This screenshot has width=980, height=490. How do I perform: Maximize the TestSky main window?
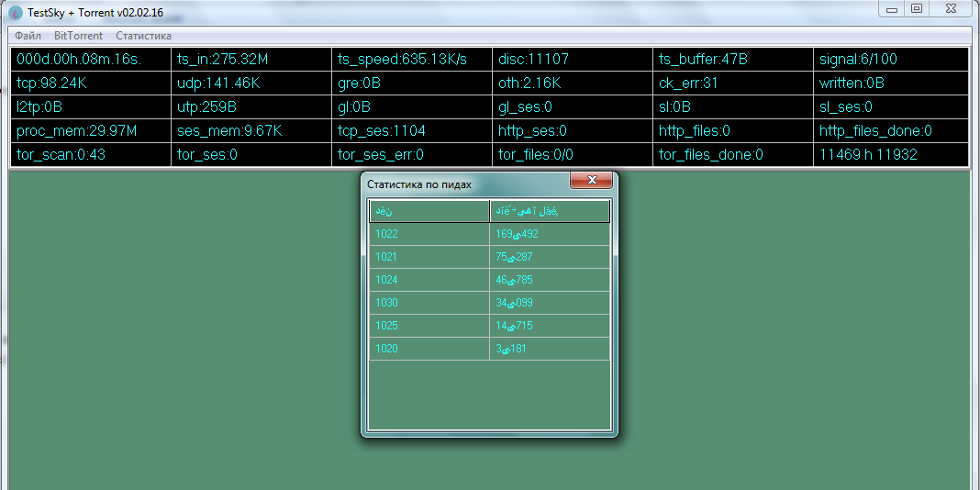pyautogui.click(x=916, y=8)
